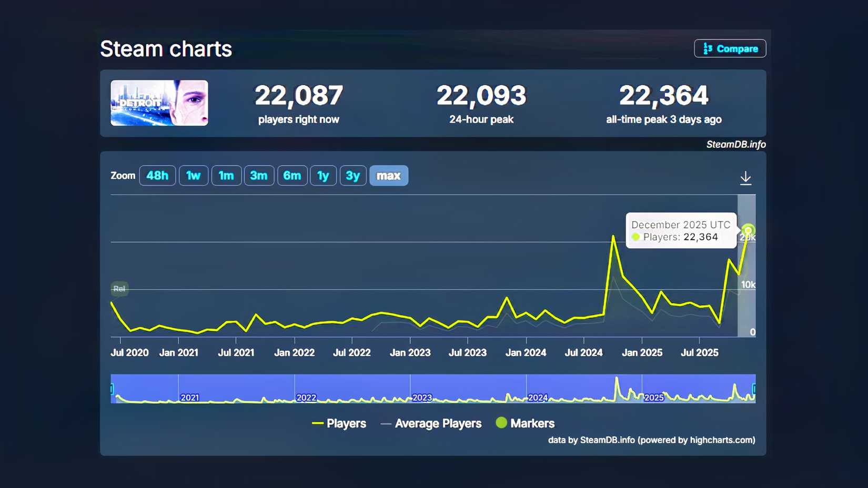The height and width of the screenshot is (488, 868).
Task: Select the 3m zoom range
Action: tap(259, 176)
